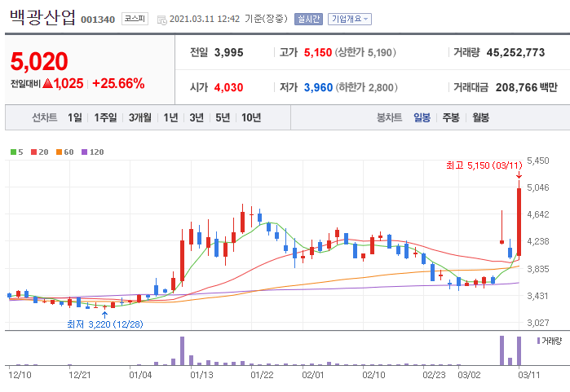Screen dimensions: 570x392
Task: Click the 01/22 date axis label
Action: [262, 375]
